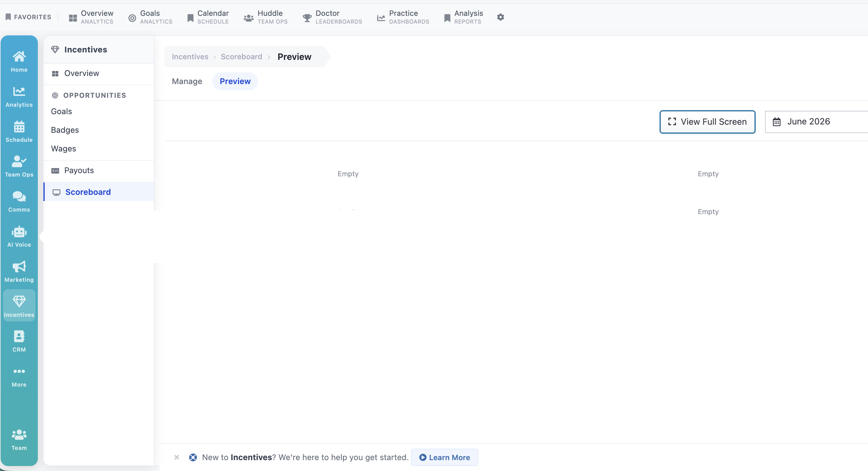The width and height of the screenshot is (868, 471).
Task: Open Marketing megaphone icon
Action: (19, 271)
